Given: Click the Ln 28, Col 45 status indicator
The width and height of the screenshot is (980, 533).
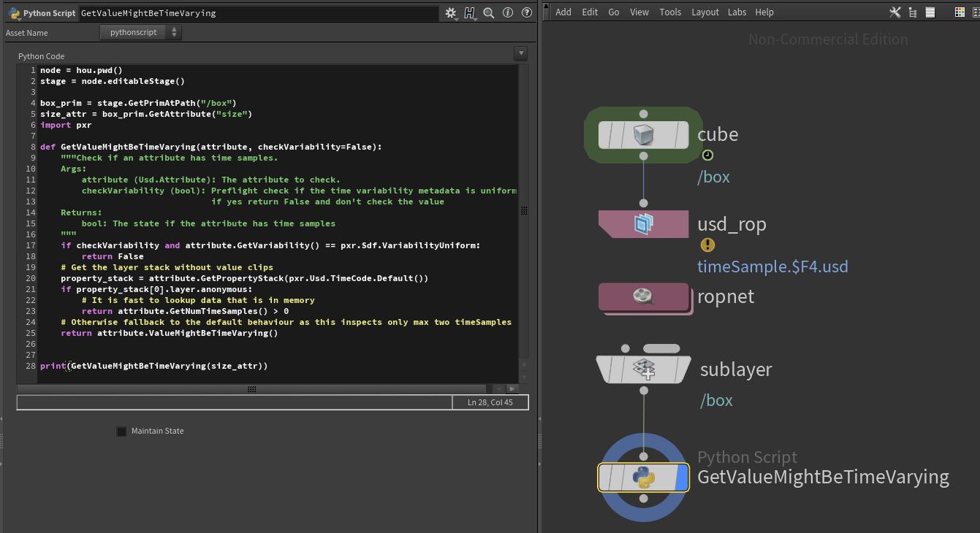Looking at the screenshot, I should click(x=490, y=402).
